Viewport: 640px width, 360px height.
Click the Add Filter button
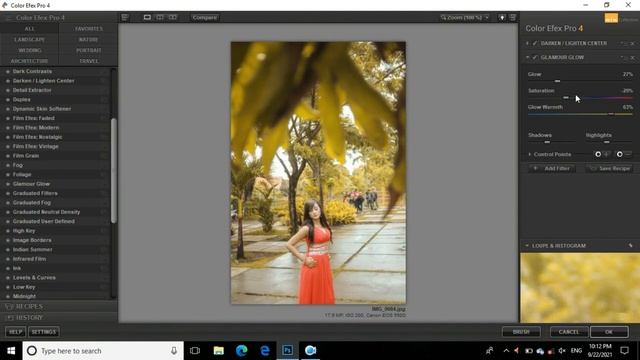[x=552, y=168]
